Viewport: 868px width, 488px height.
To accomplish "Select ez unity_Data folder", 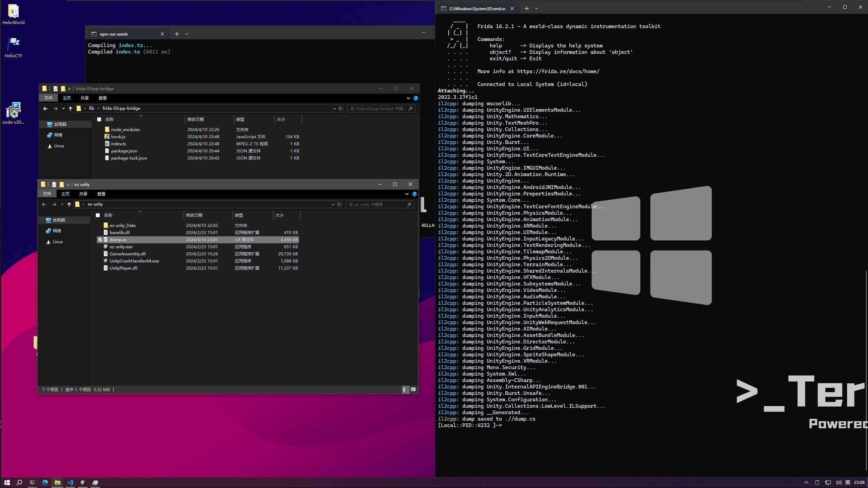I will (x=198, y=226).
